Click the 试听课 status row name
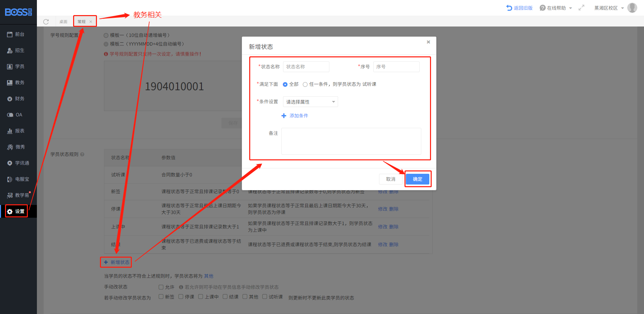The height and width of the screenshot is (314, 644). [x=118, y=175]
